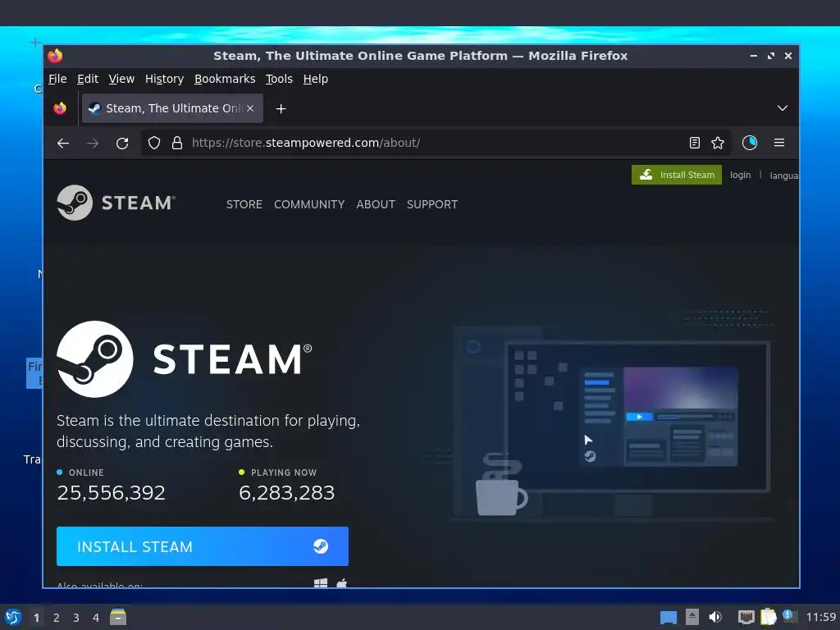Open the taskbar start menu icon
The image size is (840, 630).
(x=13, y=617)
